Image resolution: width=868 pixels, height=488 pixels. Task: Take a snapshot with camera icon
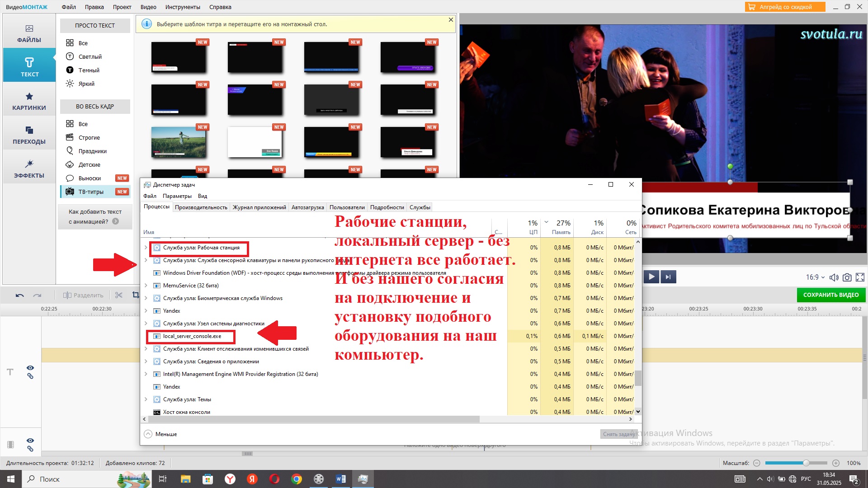847,277
